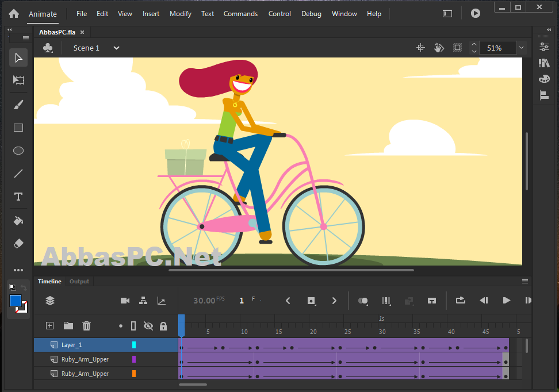Screen dimensions: 559x392
Task: Add a camera layer icon
Action: pyautogui.click(x=125, y=301)
